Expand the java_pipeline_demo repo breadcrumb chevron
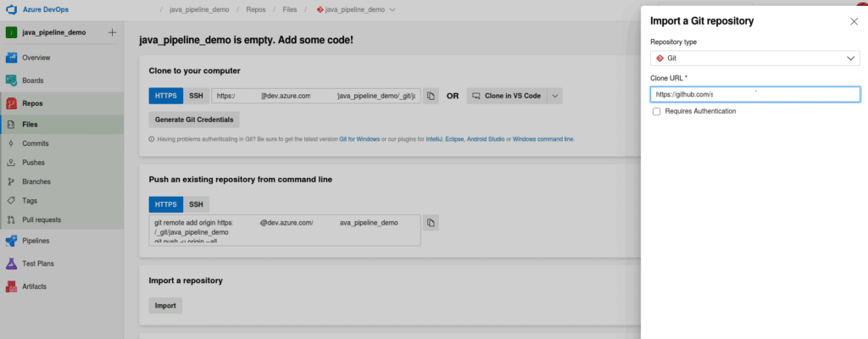Viewport: 868px width, 339px height. tap(392, 9)
